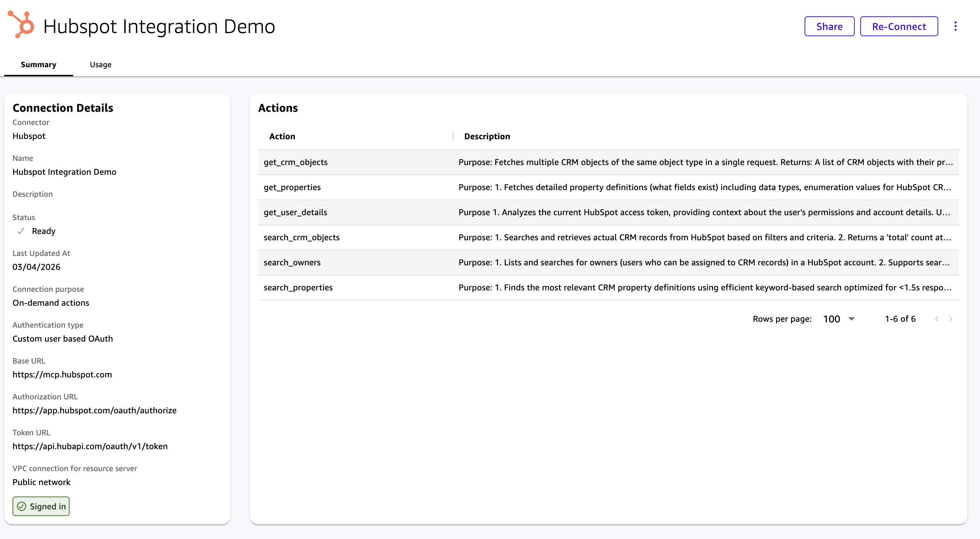The width and height of the screenshot is (980, 539).
Task: Click the green Ready status checkmark
Action: [21, 231]
